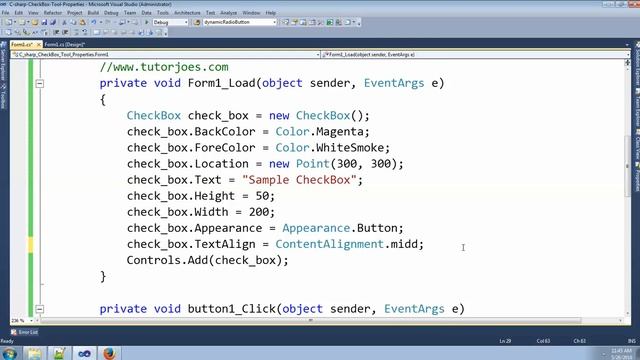This screenshot has width=640, height=360.
Task: Click the Copy icon in the toolbar
Action: point(73,22)
